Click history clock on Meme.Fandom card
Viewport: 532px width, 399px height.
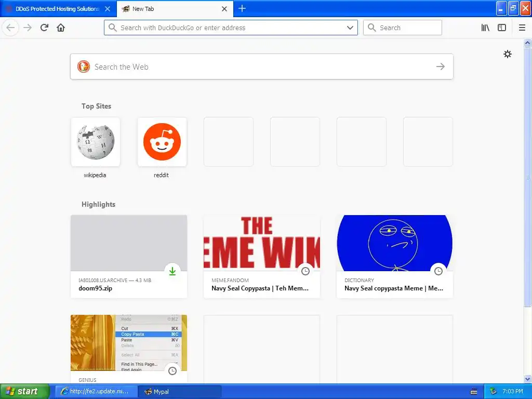(305, 271)
